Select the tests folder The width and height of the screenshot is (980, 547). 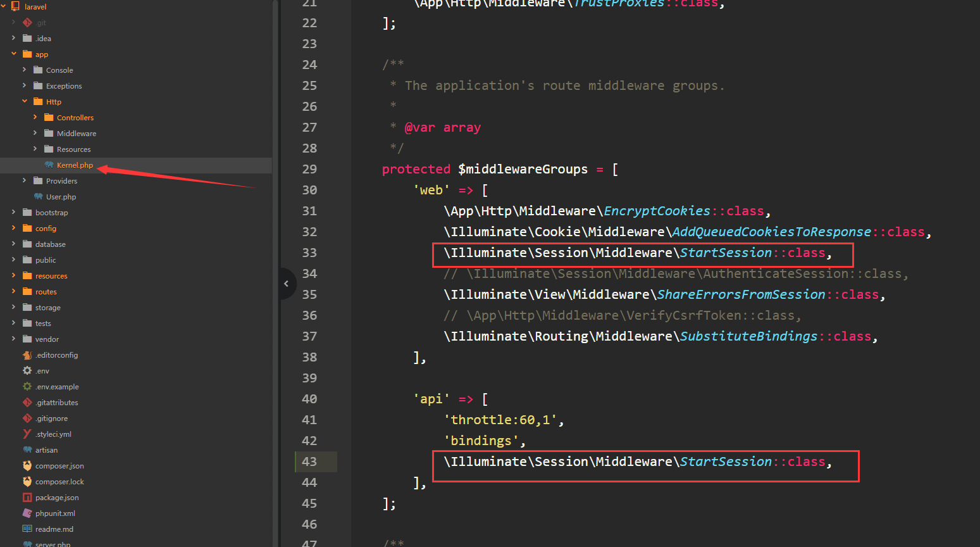pyautogui.click(x=43, y=324)
